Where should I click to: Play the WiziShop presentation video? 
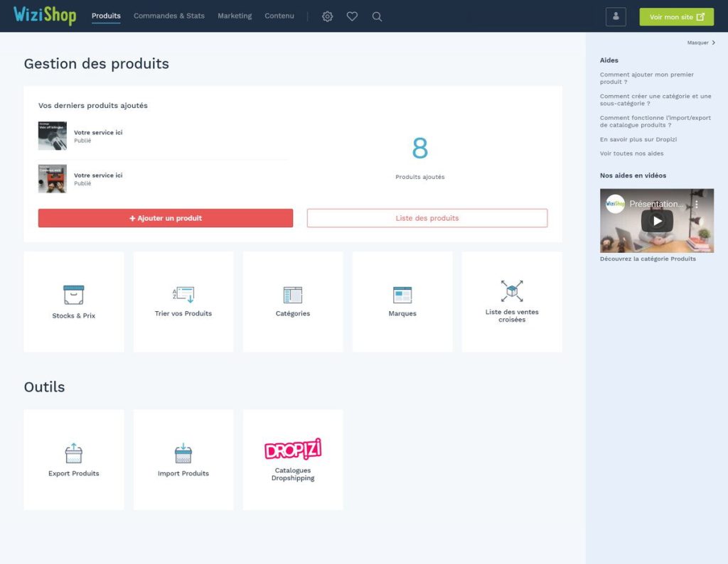coord(657,220)
